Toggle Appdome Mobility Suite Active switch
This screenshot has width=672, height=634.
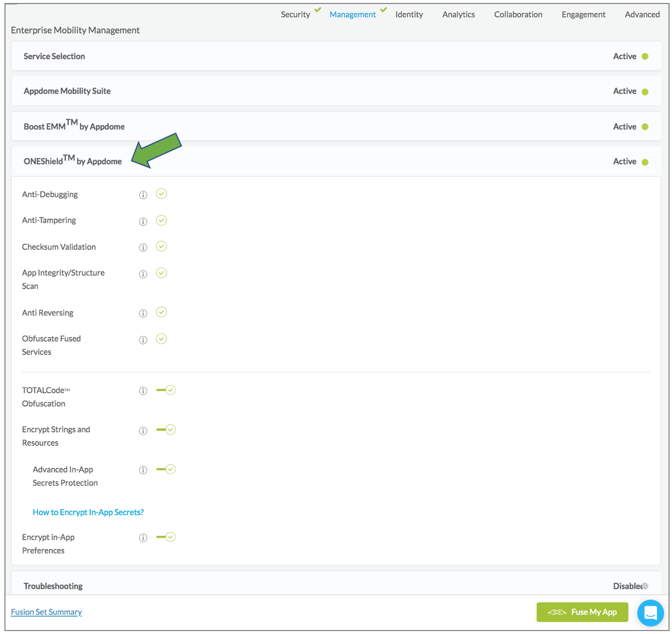[x=645, y=92]
